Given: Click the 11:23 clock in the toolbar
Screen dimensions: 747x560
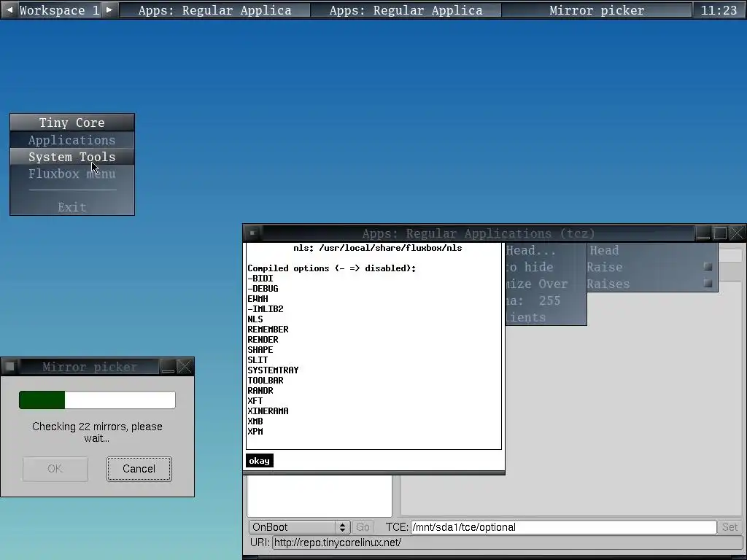Looking at the screenshot, I should point(719,10).
